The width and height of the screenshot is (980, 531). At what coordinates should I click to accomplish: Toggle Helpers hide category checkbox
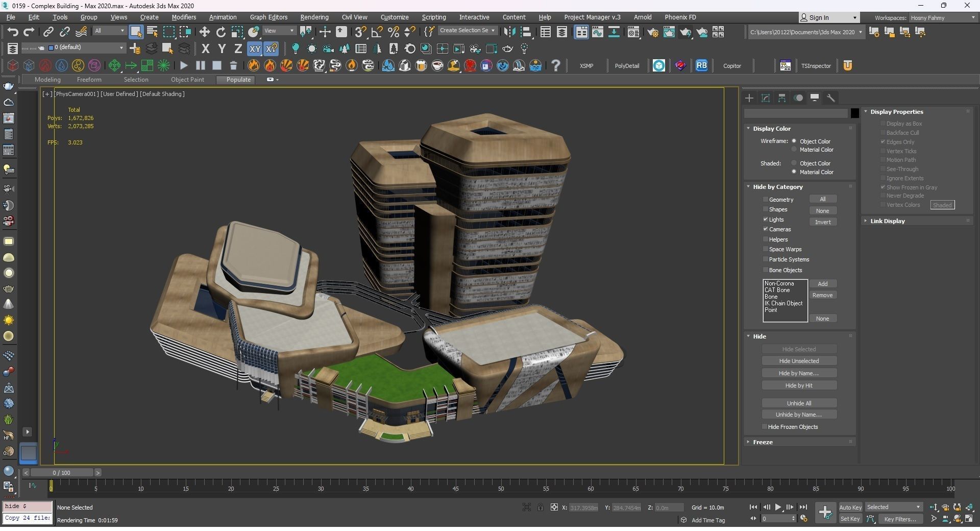(x=766, y=239)
